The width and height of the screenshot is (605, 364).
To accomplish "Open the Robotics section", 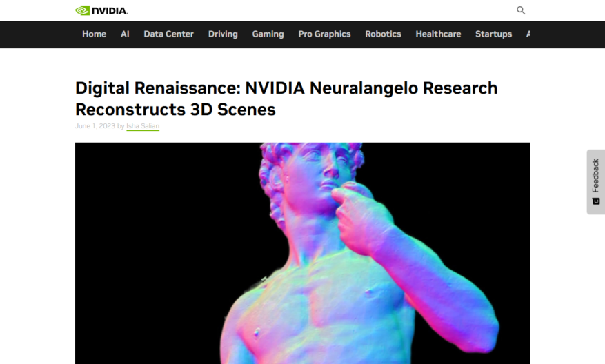I will pyautogui.click(x=383, y=34).
